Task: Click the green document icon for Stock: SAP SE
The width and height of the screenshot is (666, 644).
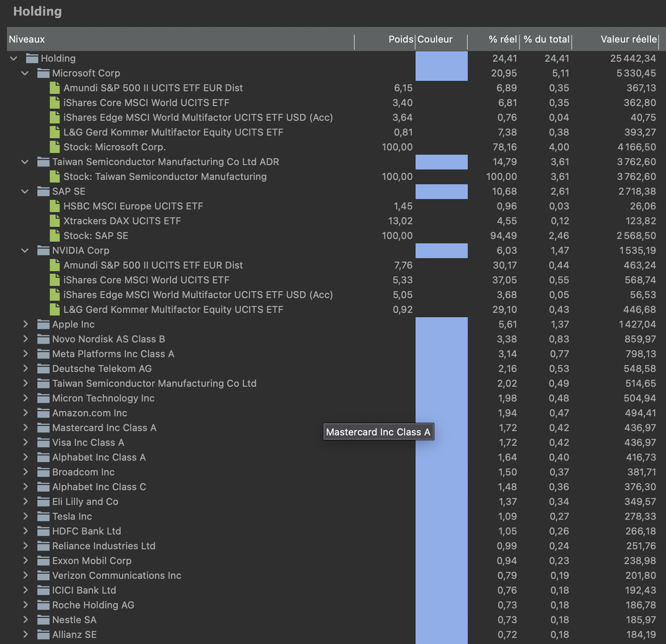Action: tap(55, 236)
